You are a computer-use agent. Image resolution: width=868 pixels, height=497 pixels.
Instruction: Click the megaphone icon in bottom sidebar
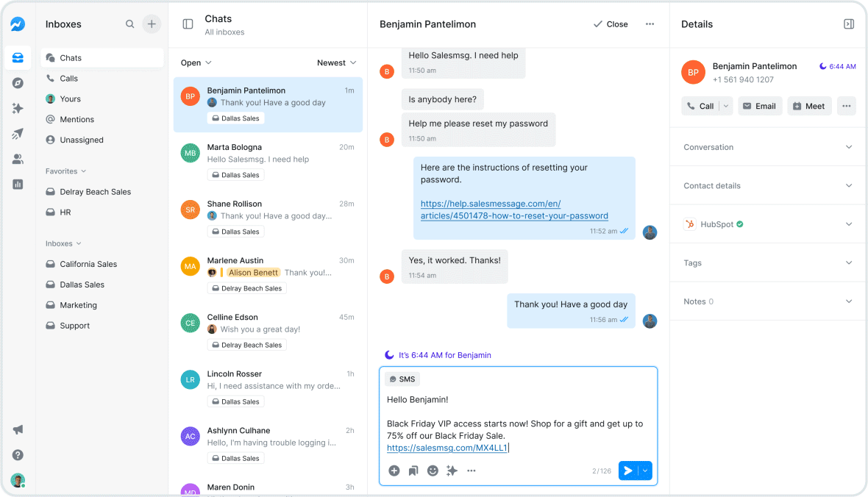[18, 429]
